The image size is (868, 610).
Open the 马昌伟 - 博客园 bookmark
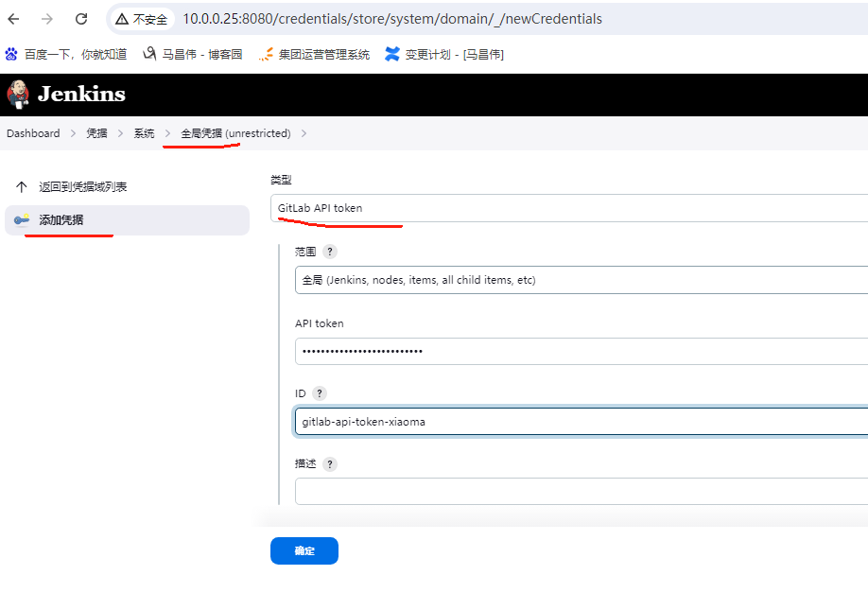(x=193, y=54)
